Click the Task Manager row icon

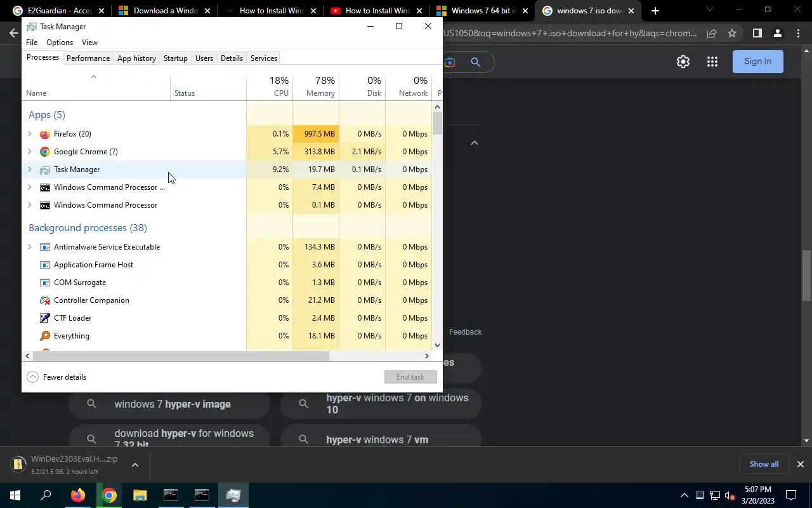[45, 170]
